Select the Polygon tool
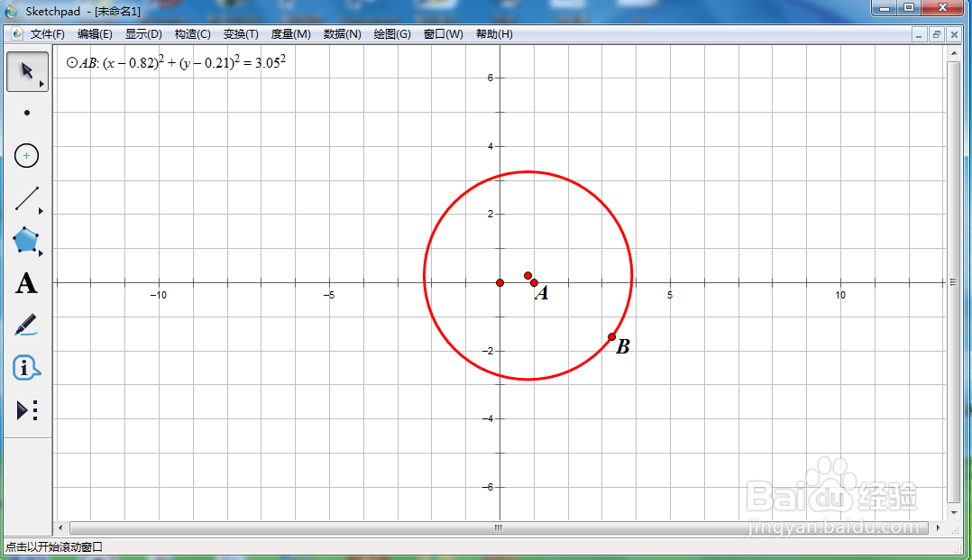The height and width of the screenshot is (560, 972). coord(27,241)
